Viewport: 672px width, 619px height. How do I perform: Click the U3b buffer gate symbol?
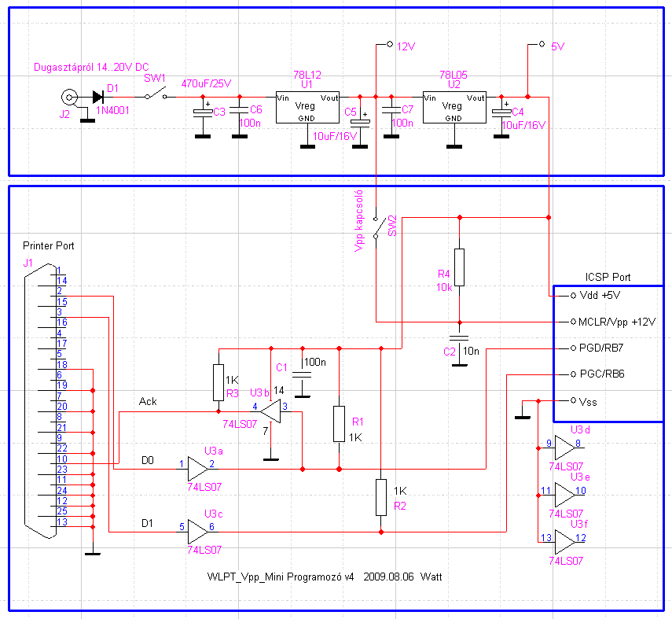click(271, 412)
